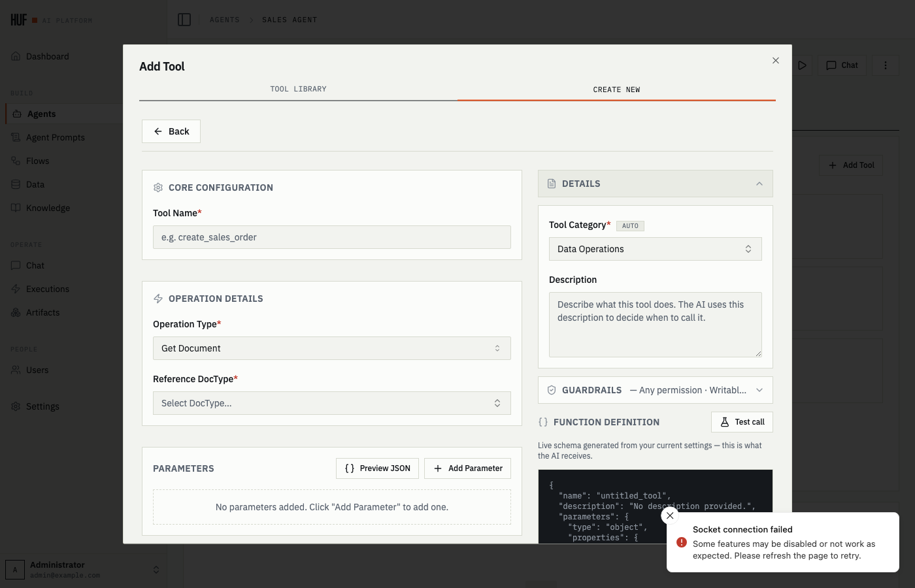This screenshot has height=588, width=915.
Task: Open the Reference DocType dropdown
Action: click(x=332, y=403)
